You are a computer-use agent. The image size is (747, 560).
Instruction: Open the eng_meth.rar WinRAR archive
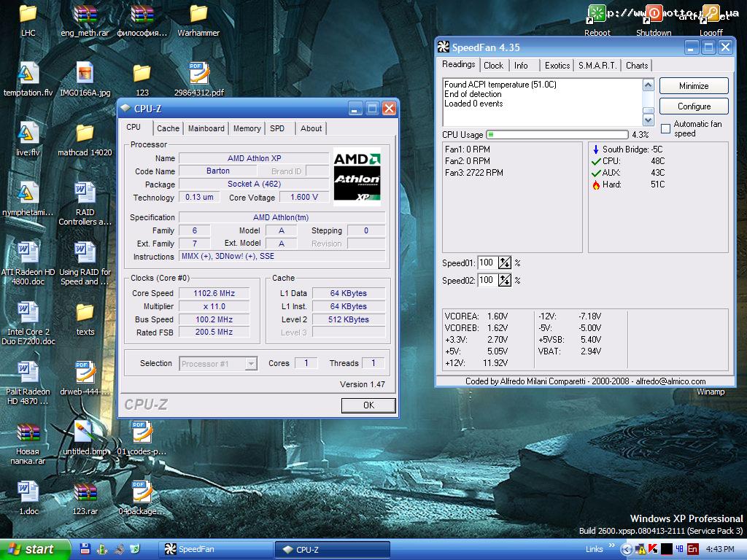click(x=87, y=15)
